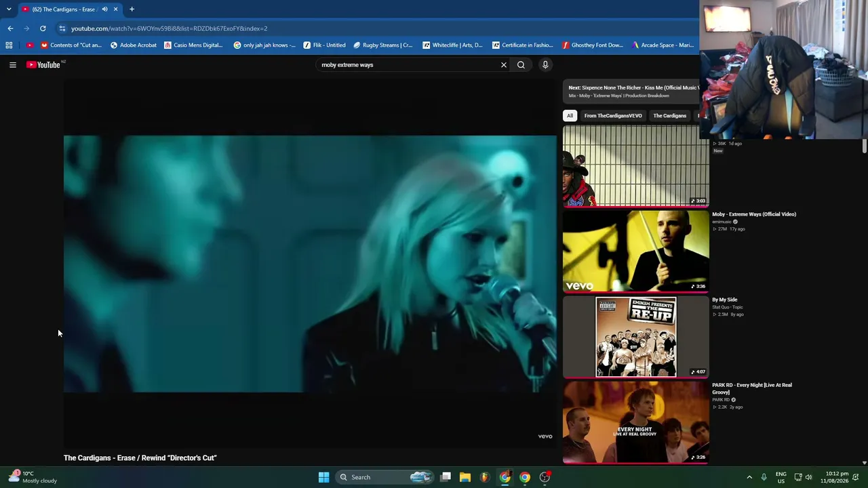
Task: Open the Moby Extreme Ways video thumbnail
Action: point(636,251)
